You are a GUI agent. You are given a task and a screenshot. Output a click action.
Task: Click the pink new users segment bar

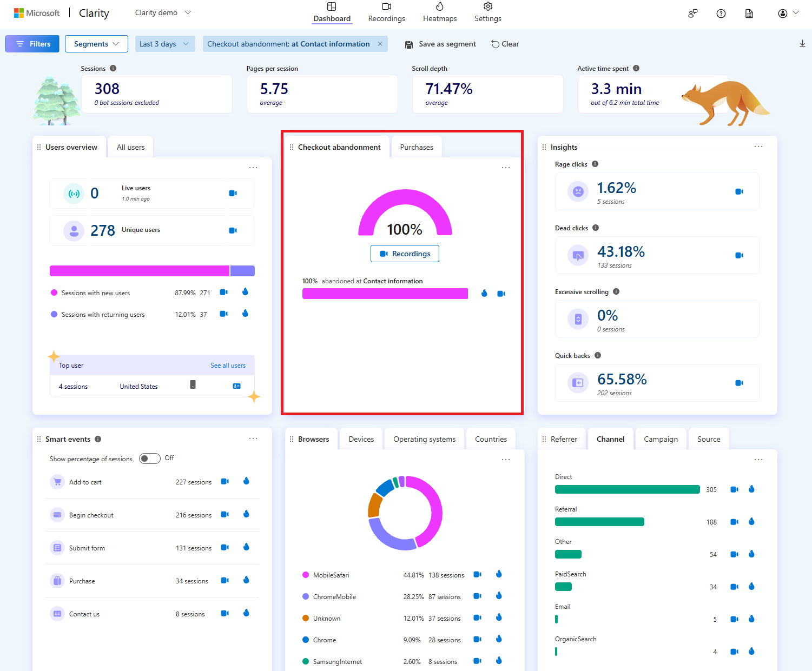[x=140, y=271]
